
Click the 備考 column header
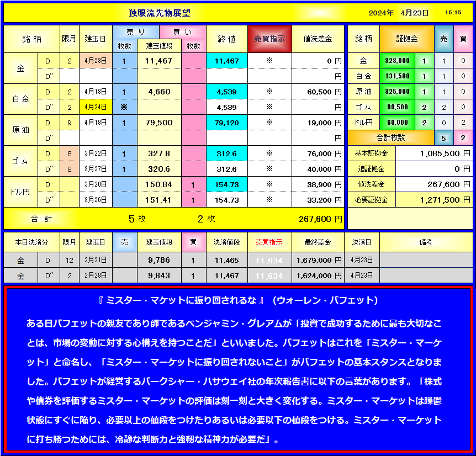[x=426, y=242]
